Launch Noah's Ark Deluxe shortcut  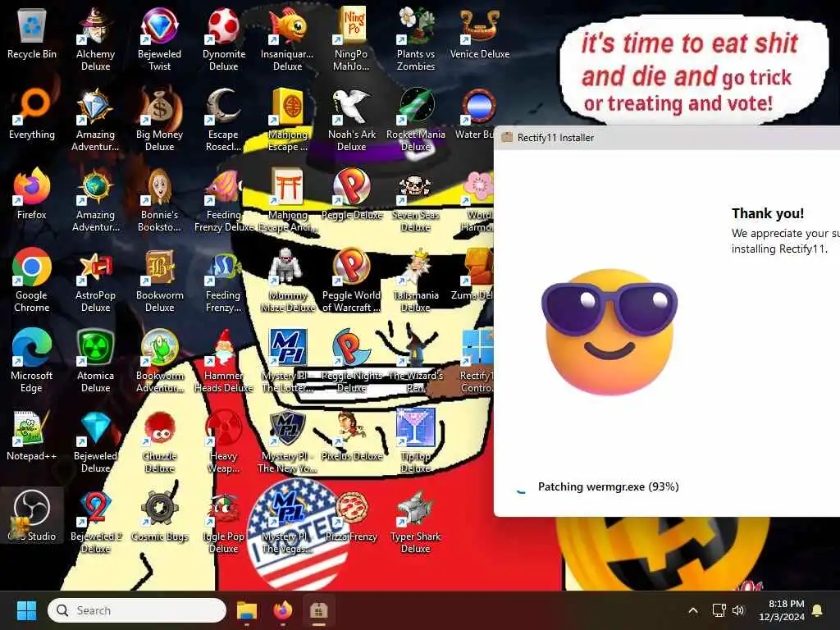[x=351, y=120]
